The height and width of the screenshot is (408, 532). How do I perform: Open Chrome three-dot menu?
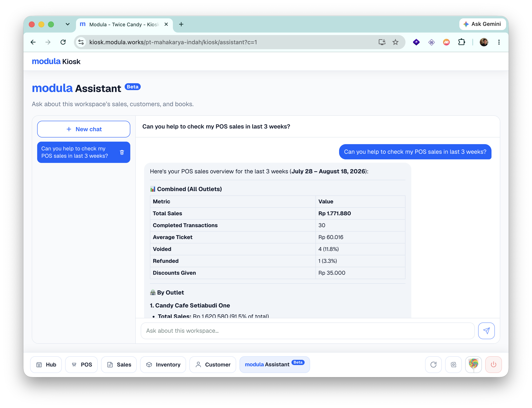point(499,42)
